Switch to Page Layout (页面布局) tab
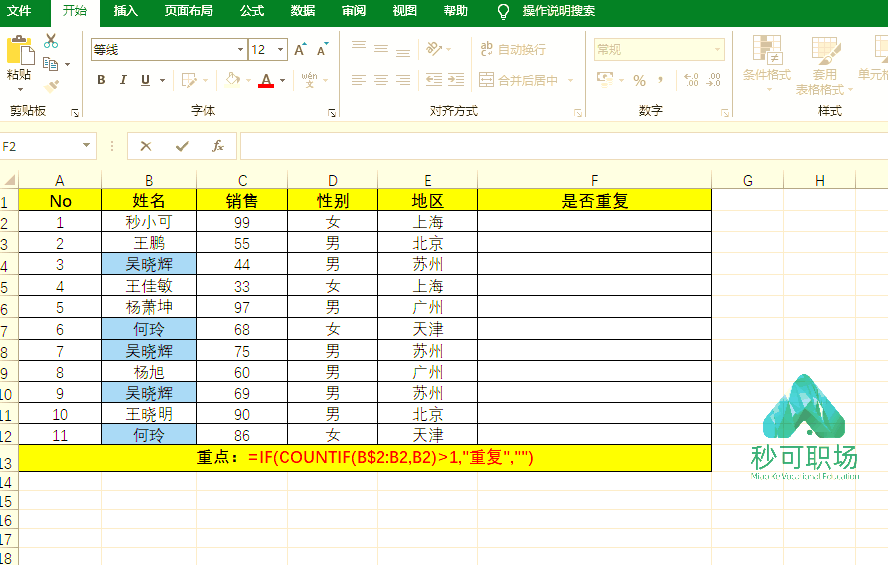The width and height of the screenshot is (888, 565). tap(189, 11)
